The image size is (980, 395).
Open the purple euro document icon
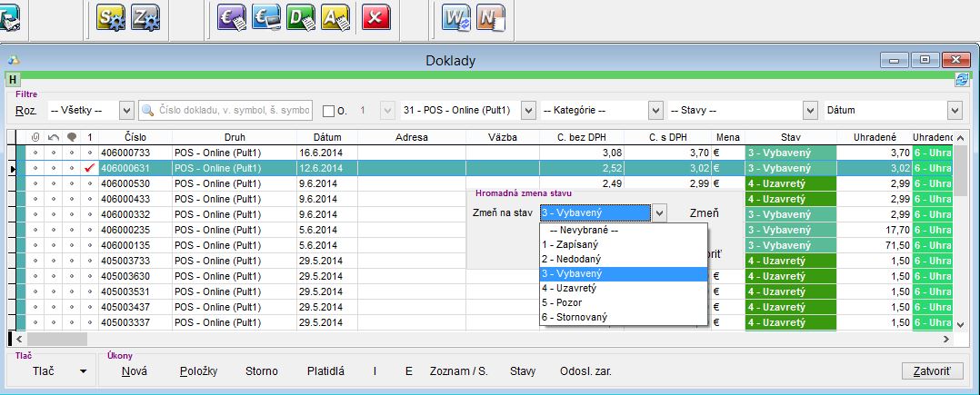(x=231, y=18)
